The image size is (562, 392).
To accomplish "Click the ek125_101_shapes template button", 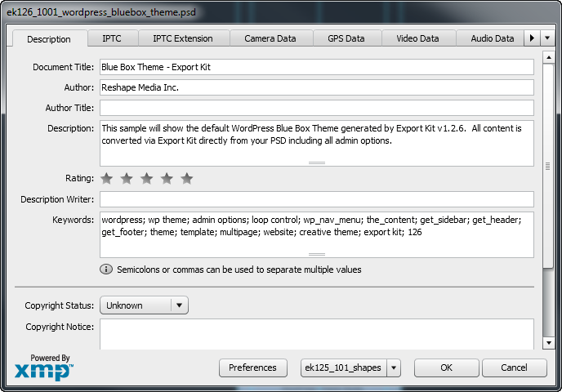I will (x=343, y=367).
